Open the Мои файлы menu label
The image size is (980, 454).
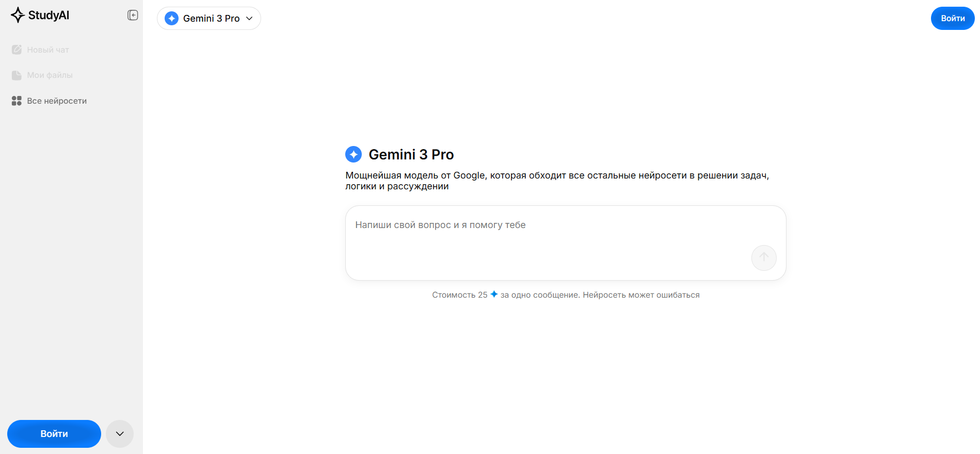coord(50,75)
